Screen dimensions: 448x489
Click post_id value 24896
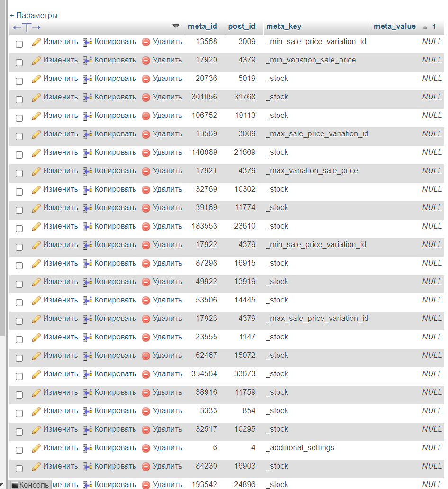245,484
